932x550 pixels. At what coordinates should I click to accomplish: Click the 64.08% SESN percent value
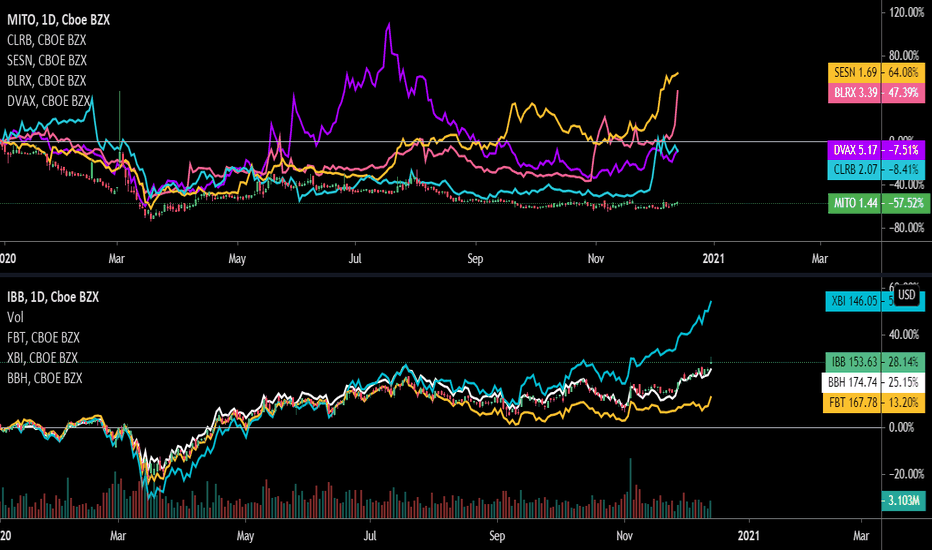[903, 73]
